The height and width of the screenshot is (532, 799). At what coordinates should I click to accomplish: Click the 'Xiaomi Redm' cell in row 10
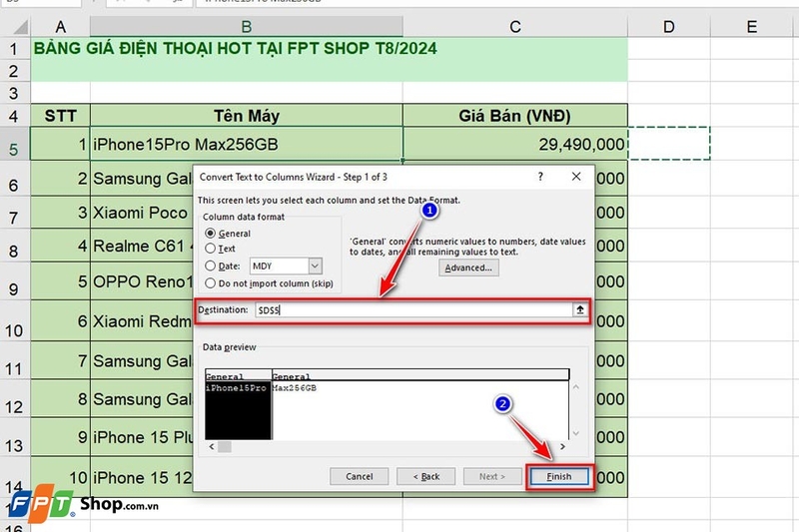pyautogui.click(x=142, y=321)
